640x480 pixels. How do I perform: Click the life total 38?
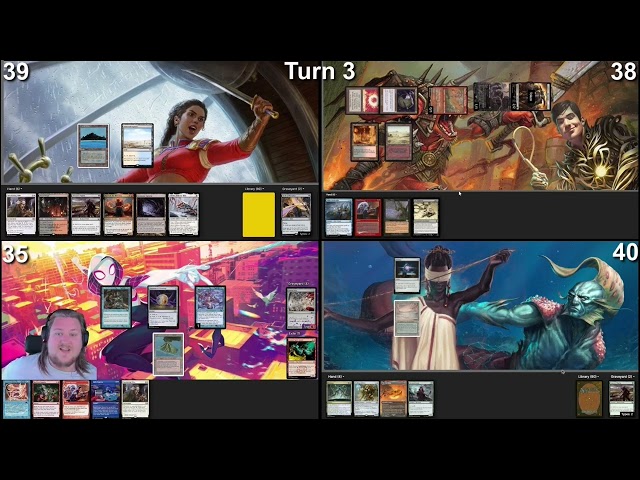(x=623, y=71)
